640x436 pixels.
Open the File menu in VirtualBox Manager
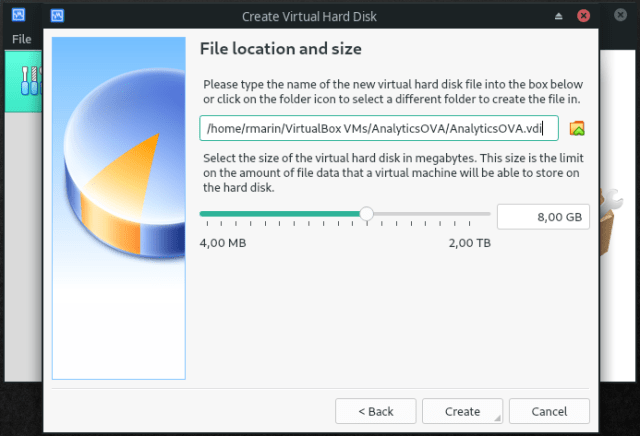click(x=22, y=39)
